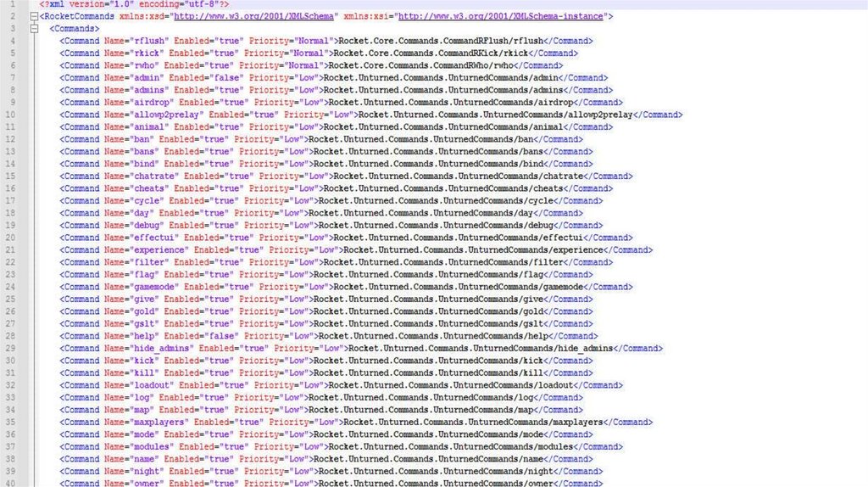Image resolution: width=868 pixels, height=487 pixels.
Task: Click the experience command line
Action: click(356, 250)
